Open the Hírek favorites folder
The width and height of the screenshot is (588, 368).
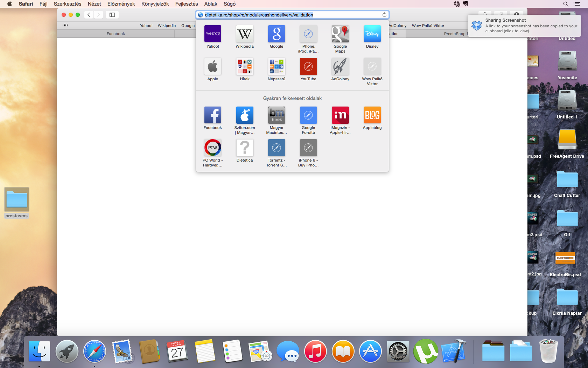click(x=245, y=66)
